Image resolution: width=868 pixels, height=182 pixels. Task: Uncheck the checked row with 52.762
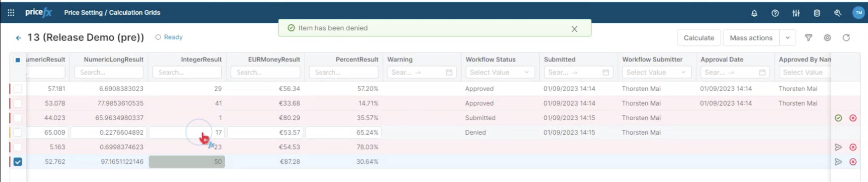pyautogui.click(x=18, y=162)
